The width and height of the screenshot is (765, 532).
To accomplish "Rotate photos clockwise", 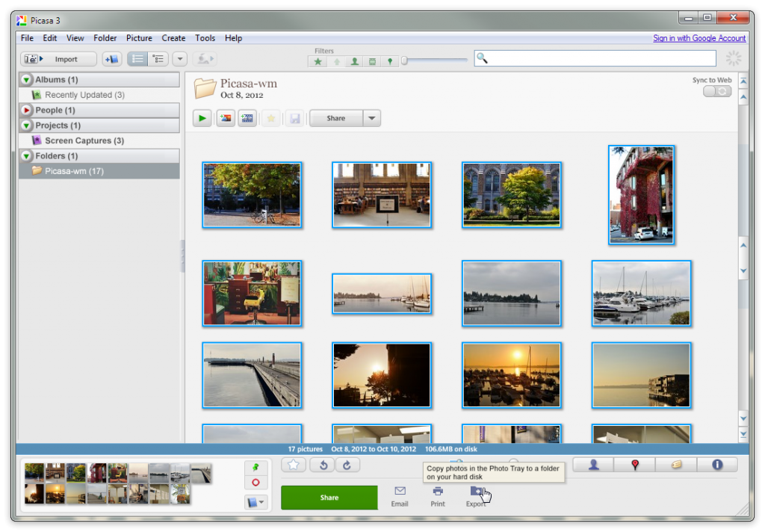I will coord(347,466).
